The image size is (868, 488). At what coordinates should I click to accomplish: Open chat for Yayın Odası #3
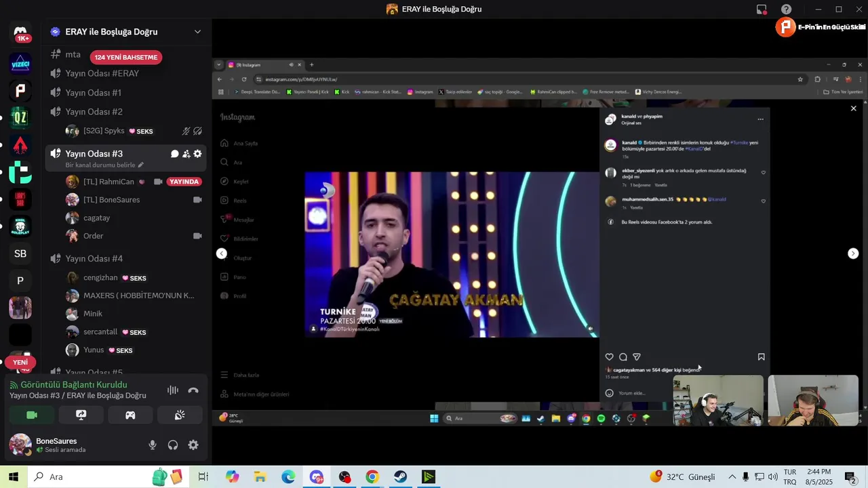(174, 154)
